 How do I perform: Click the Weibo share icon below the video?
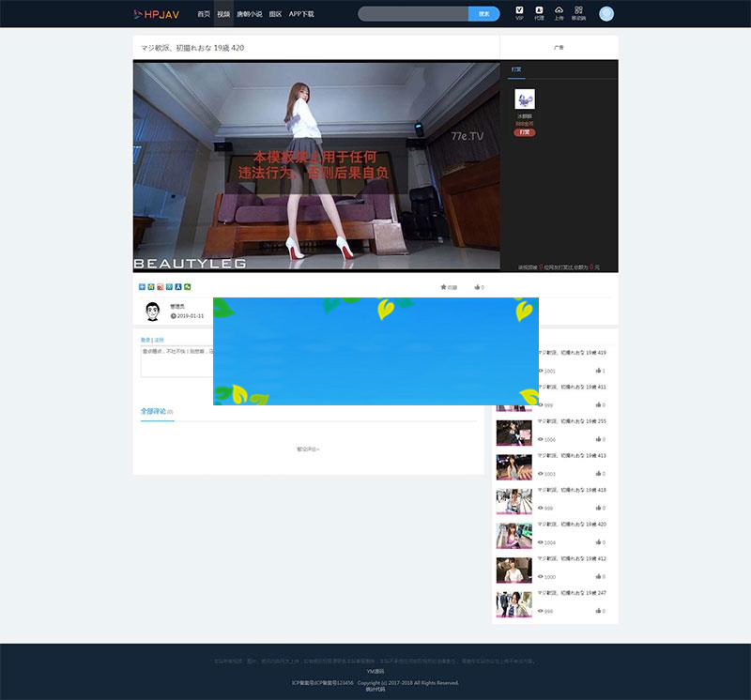tap(160, 286)
